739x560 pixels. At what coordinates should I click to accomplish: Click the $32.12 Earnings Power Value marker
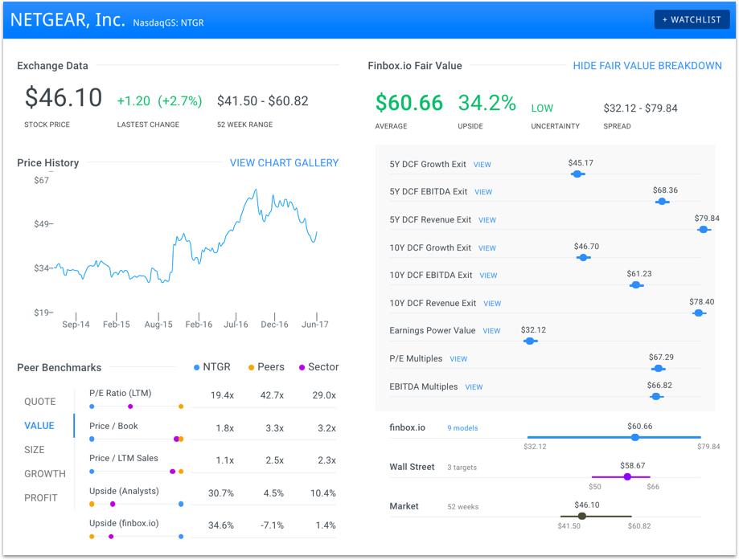(x=530, y=341)
